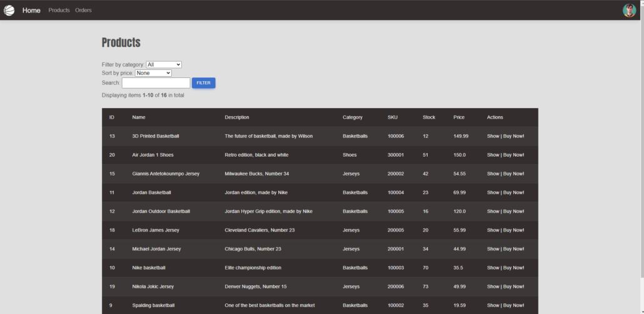
Task: Expand the Filter by category dropdown
Action: click(164, 65)
